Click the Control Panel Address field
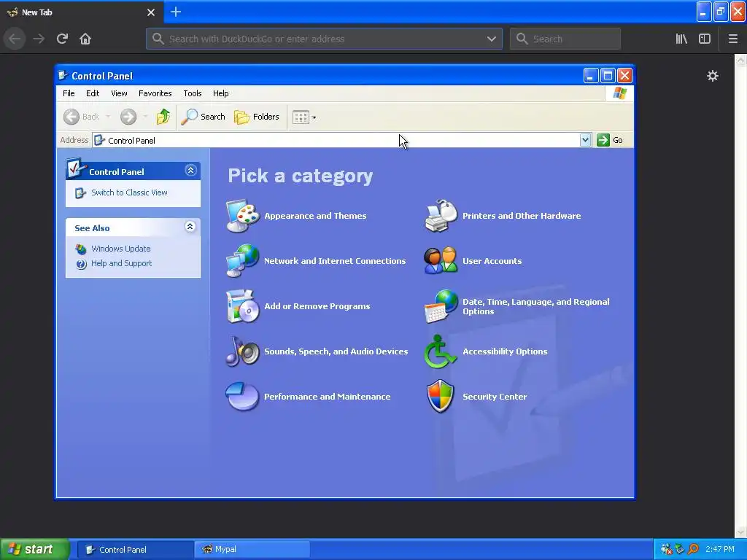This screenshot has height=560, width=747. tap(336, 140)
